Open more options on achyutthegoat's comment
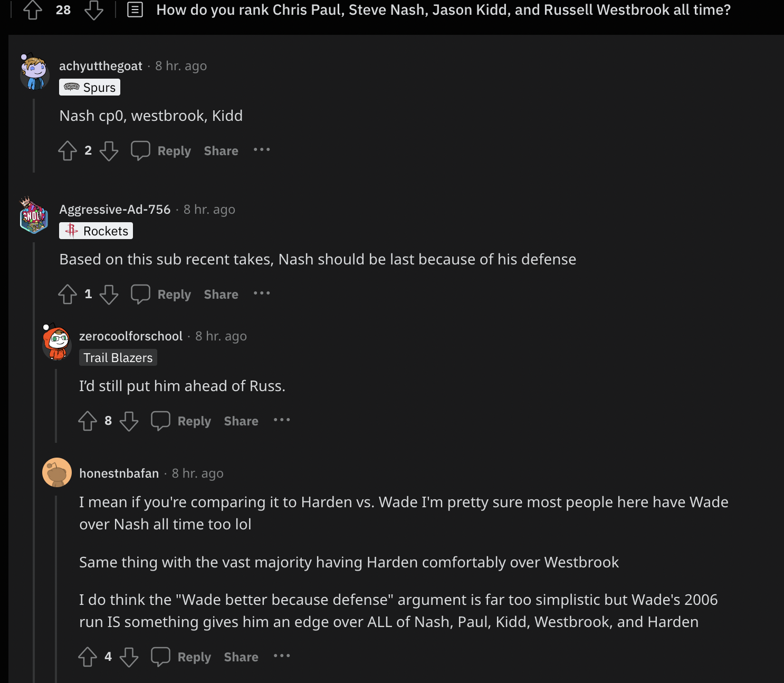The height and width of the screenshot is (683, 784). (x=262, y=150)
